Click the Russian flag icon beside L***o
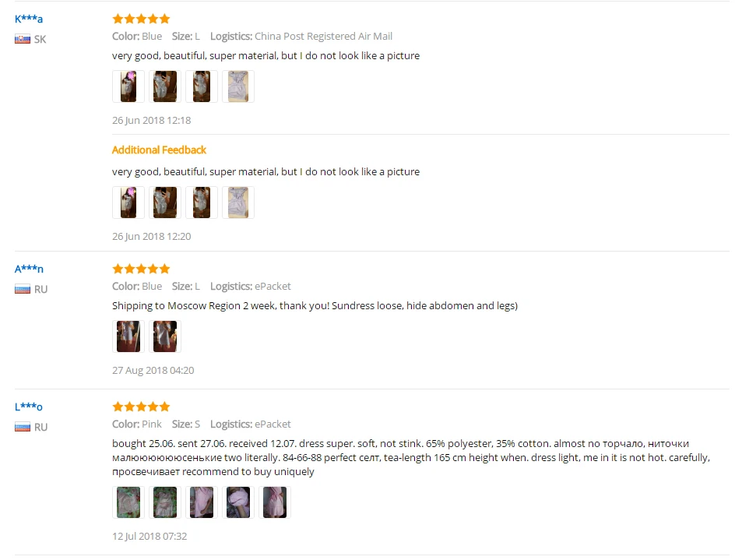 [23, 427]
